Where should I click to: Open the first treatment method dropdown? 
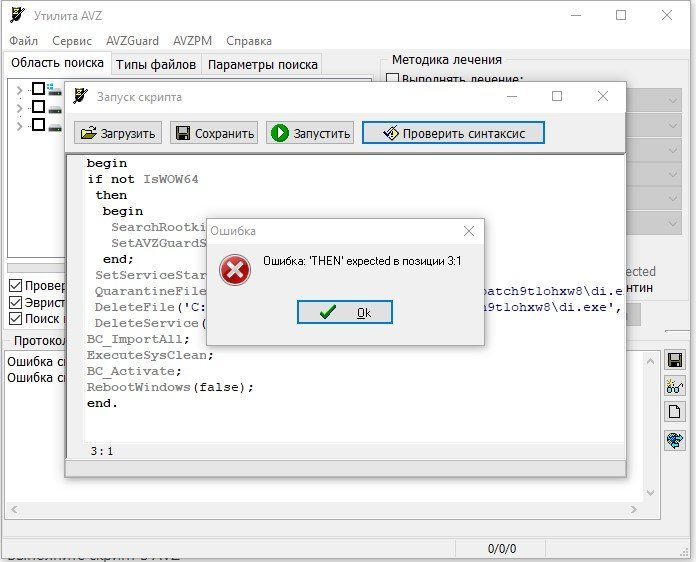672,100
